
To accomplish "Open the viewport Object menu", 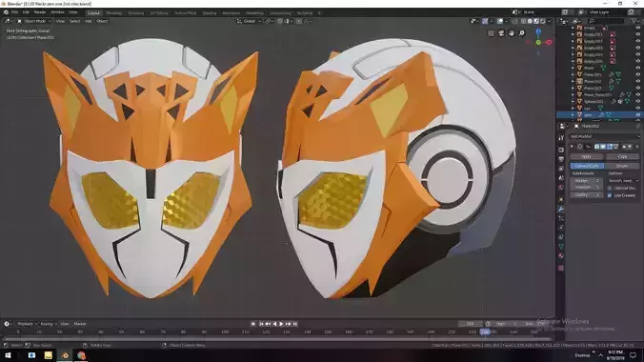I will [x=102, y=21].
